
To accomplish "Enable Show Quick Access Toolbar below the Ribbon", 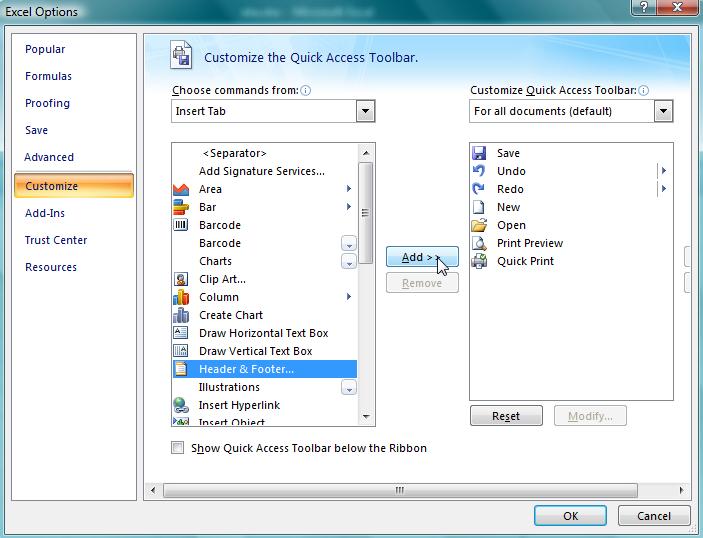I will click(178, 447).
